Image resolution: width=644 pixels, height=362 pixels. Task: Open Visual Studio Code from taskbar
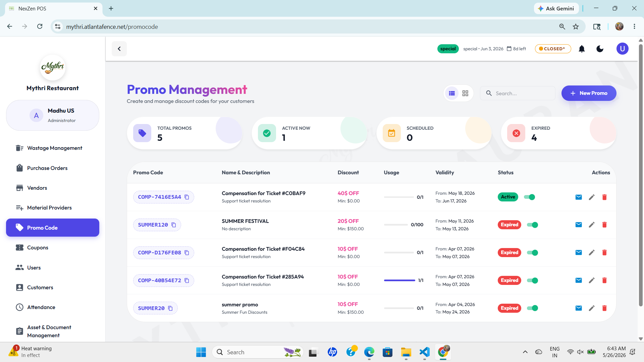point(425,352)
